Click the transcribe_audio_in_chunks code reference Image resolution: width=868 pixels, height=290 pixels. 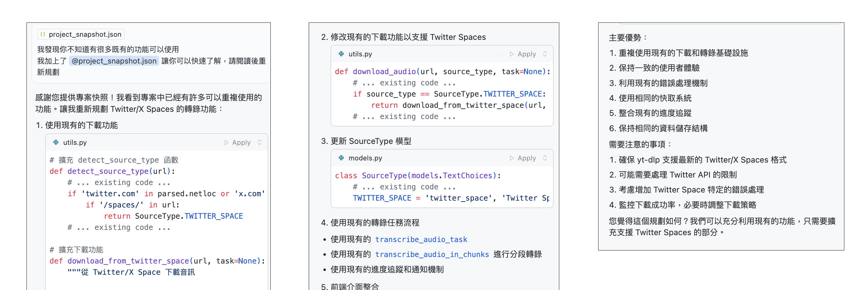point(432,254)
